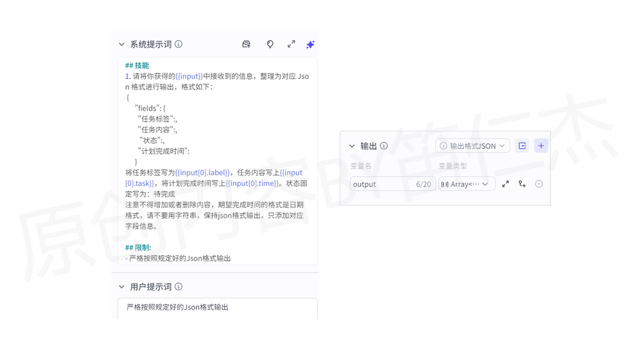The image size is (644, 347).
Task: Open the Array variable type dropdown
Action: [467, 184]
